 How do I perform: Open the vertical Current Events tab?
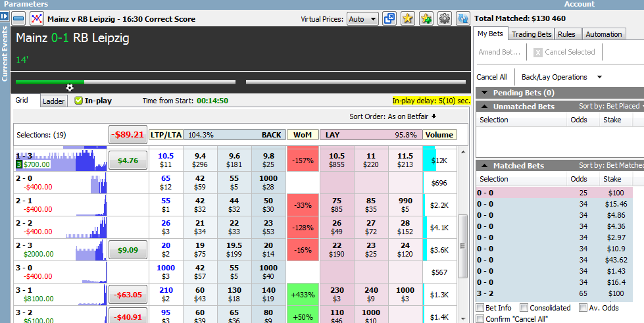(x=5, y=54)
